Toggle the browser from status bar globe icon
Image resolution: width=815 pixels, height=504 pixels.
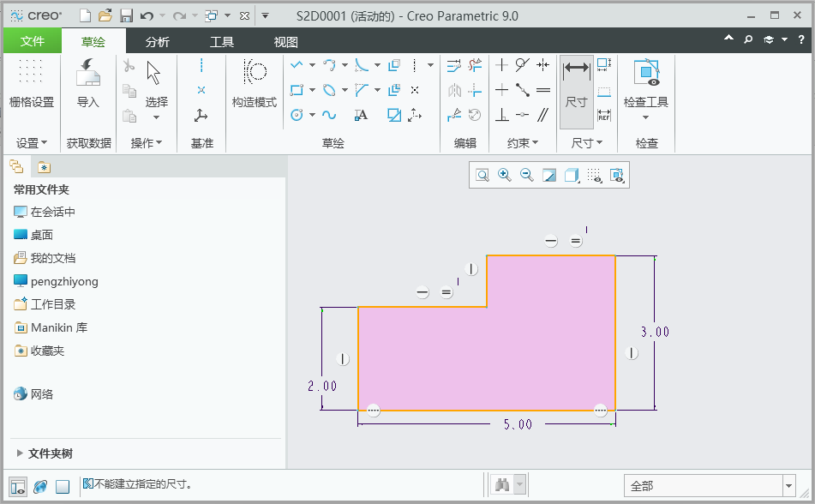(x=40, y=486)
